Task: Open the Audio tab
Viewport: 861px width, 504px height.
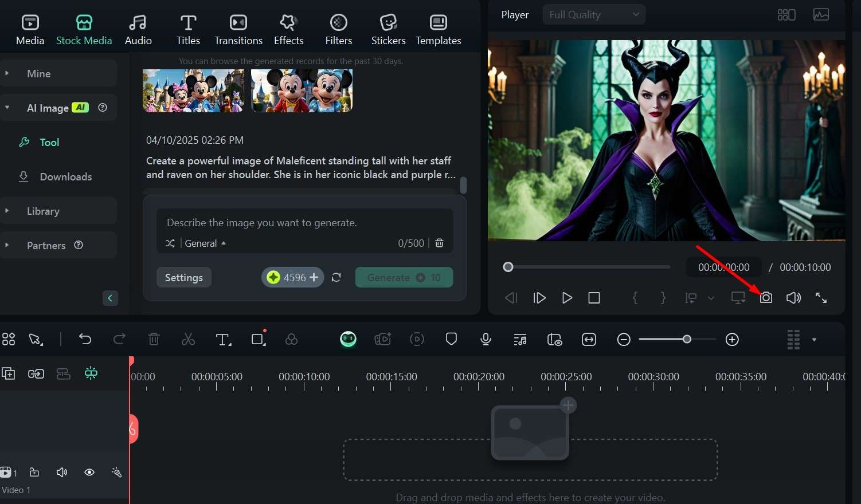Action: [138, 30]
